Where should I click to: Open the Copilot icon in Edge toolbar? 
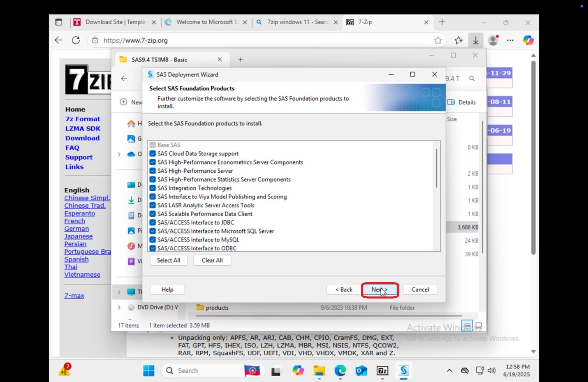click(528, 40)
